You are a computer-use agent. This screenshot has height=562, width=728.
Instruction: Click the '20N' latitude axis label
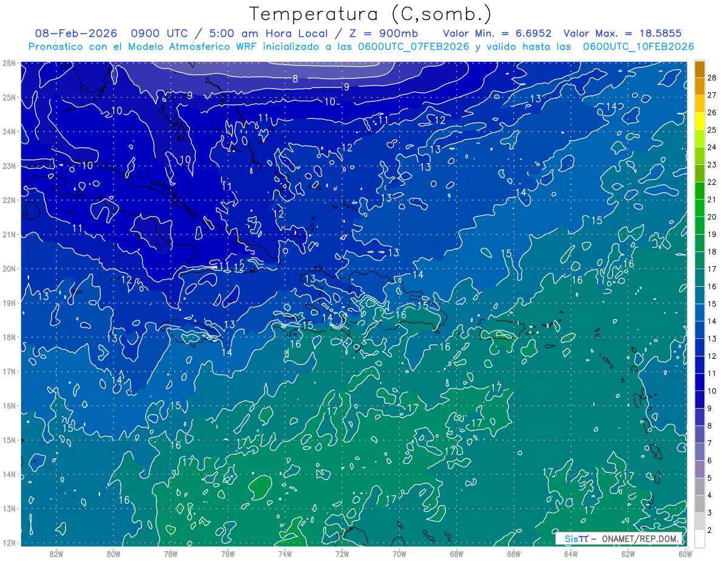tap(8, 269)
